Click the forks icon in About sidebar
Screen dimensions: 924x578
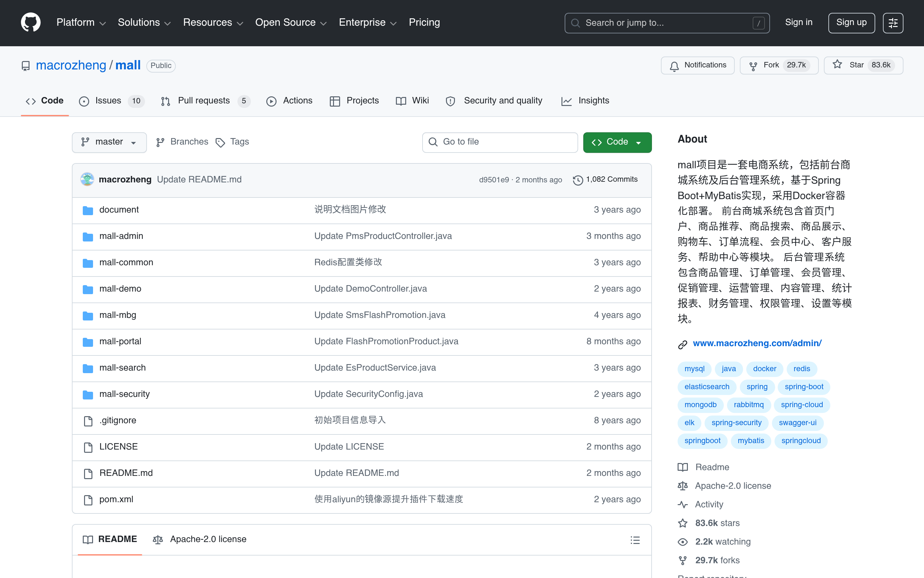(683, 560)
